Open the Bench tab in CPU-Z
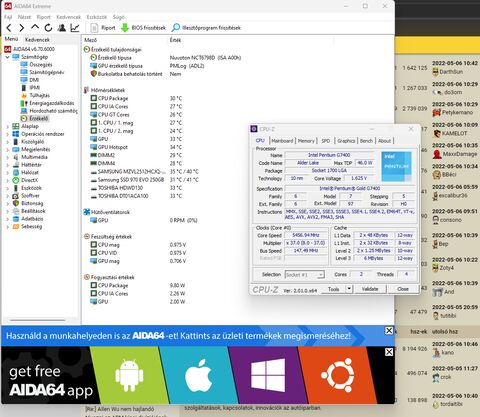The width and height of the screenshot is (480, 417). click(366, 141)
